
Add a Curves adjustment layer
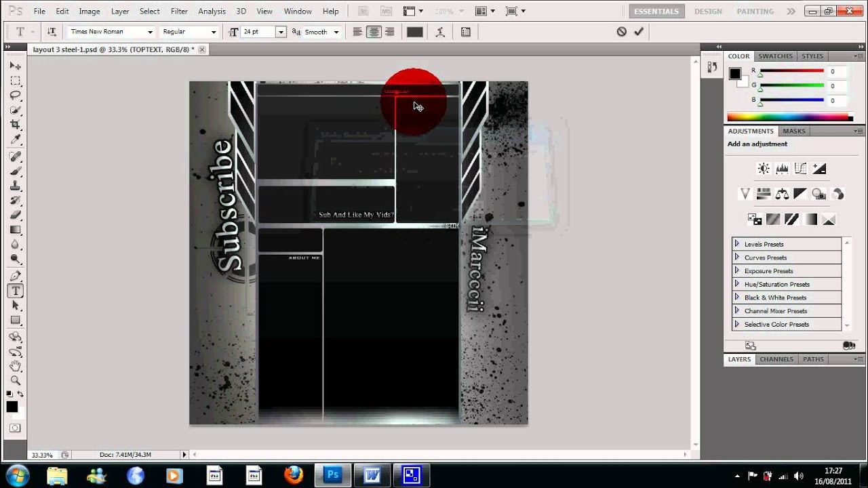[800, 169]
